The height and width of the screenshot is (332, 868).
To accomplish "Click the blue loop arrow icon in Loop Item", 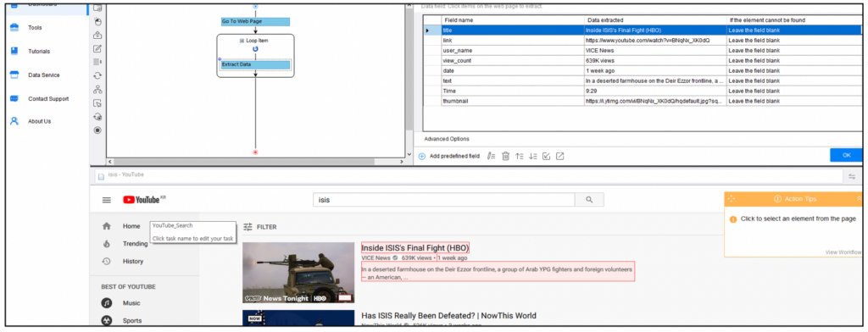I will coord(255,49).
